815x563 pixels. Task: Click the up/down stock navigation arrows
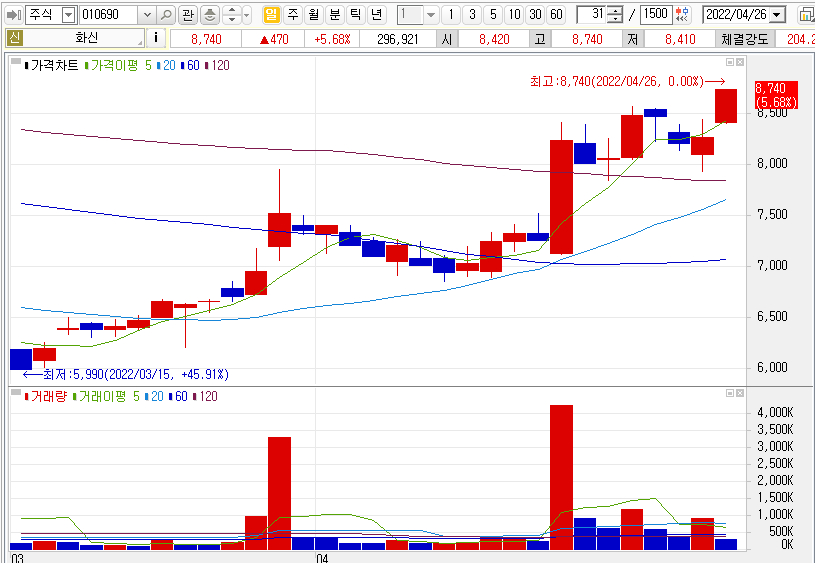[x=232, y=15]
